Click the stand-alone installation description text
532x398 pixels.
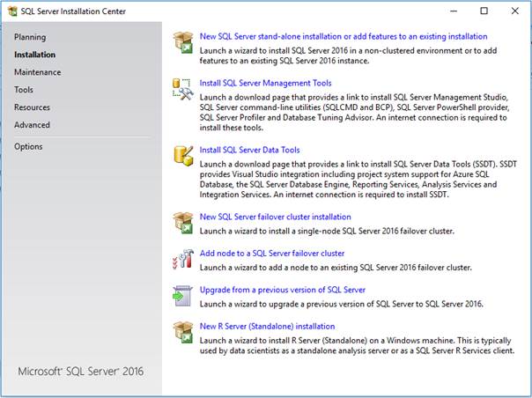(x=348, y=55)
